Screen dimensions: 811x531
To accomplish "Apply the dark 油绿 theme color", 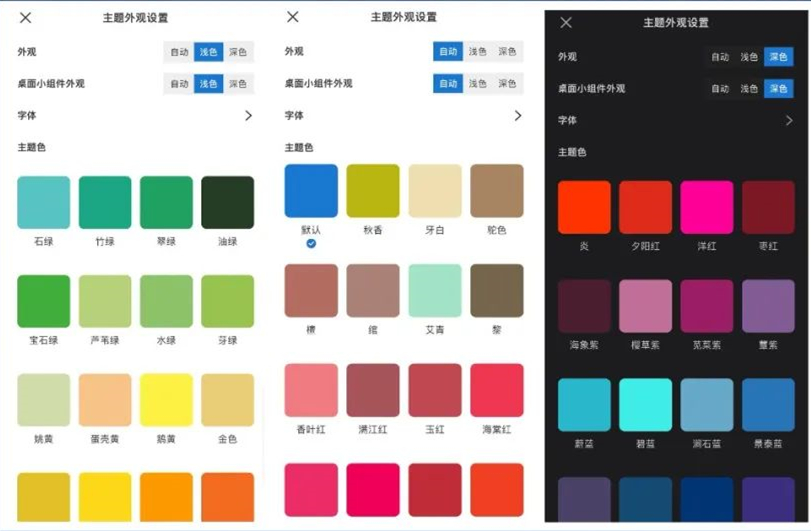I will (228, 202).
